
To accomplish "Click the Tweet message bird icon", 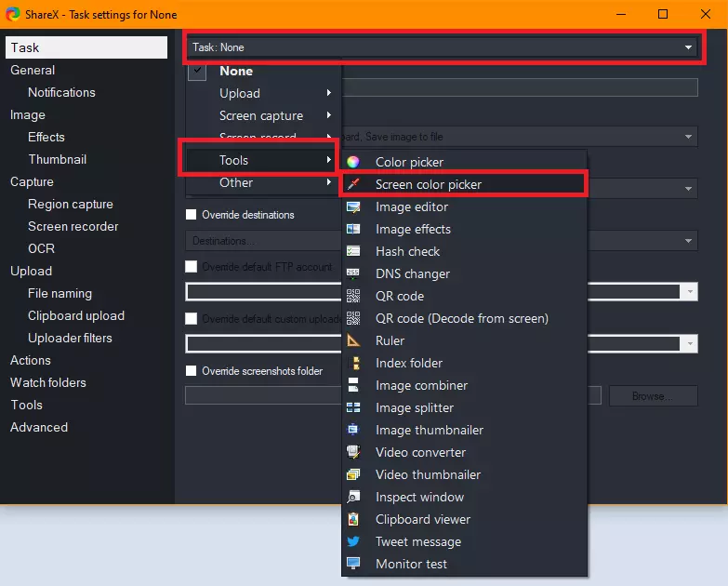I will (x=353, y=541).
